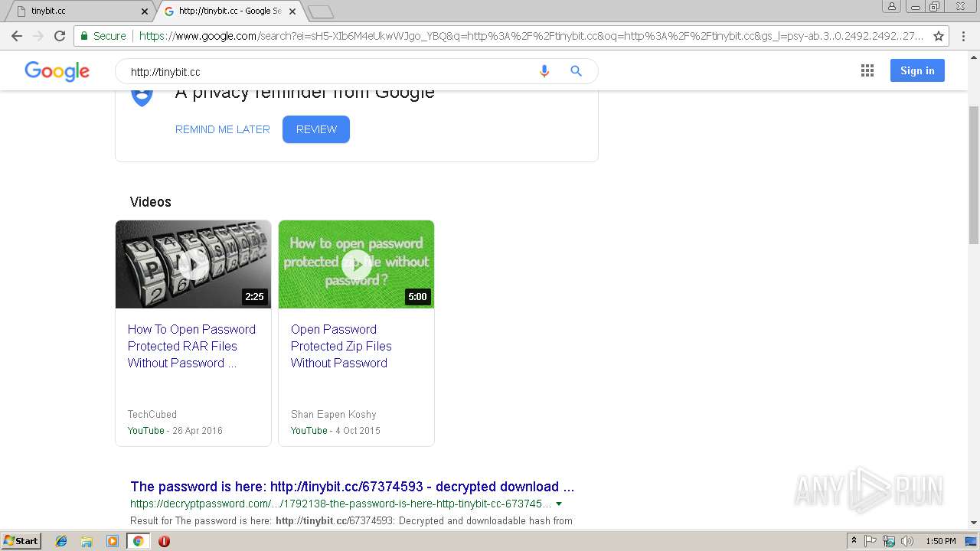Viewport: 980px width, 551px height.
Task: Click the Videos section heading
Action: point(151,202)
